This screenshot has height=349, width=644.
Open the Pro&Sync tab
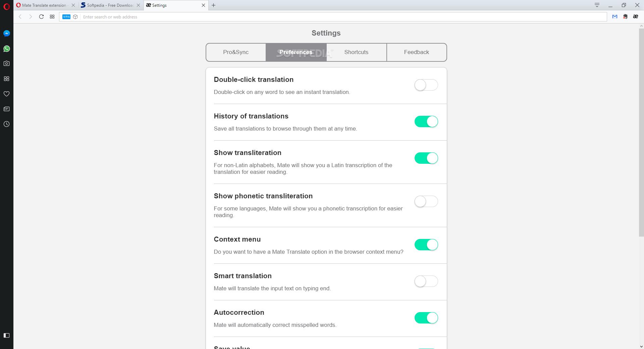[236, 52]
